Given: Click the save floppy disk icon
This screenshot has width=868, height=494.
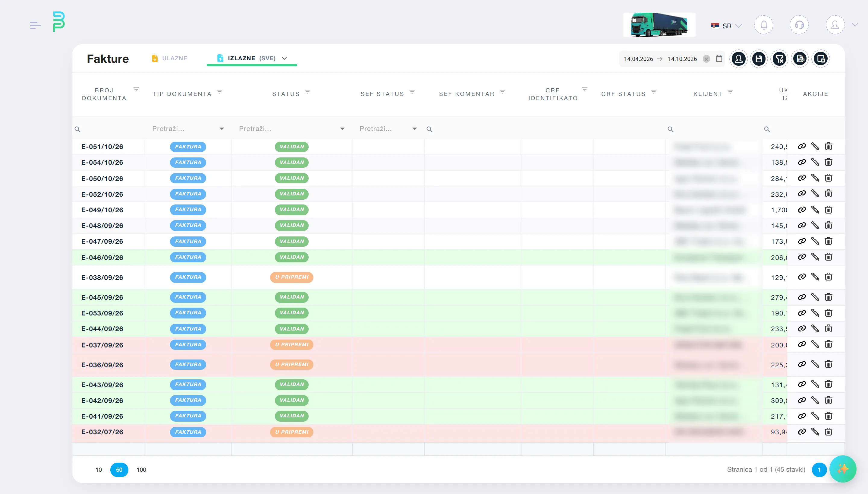Looking at the screenshot, I should [759, 59].
